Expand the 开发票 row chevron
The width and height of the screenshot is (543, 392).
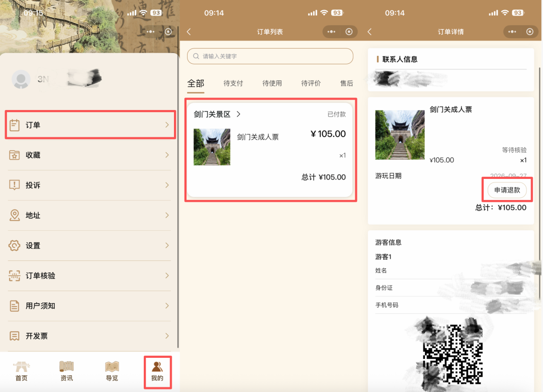click(x=167, y=336)
